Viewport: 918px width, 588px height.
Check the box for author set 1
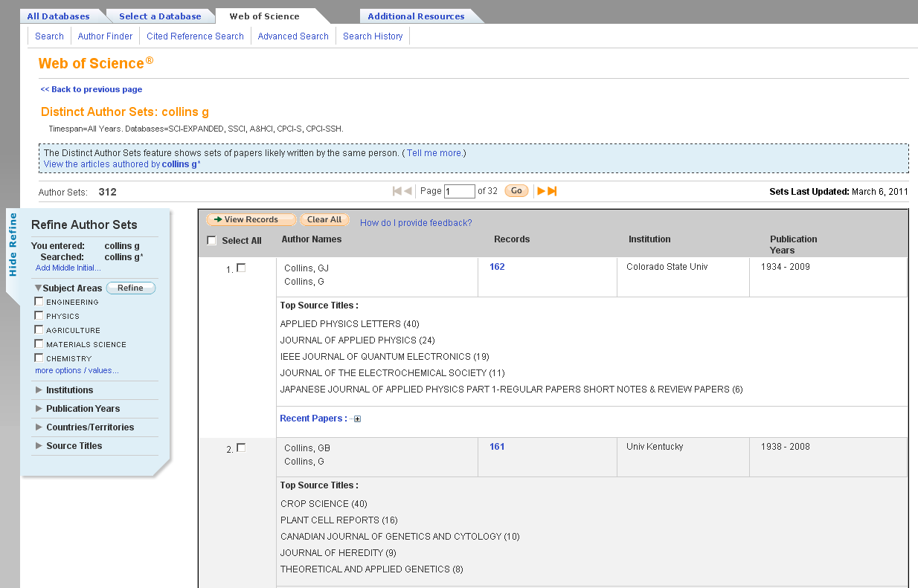coord(241,268)
